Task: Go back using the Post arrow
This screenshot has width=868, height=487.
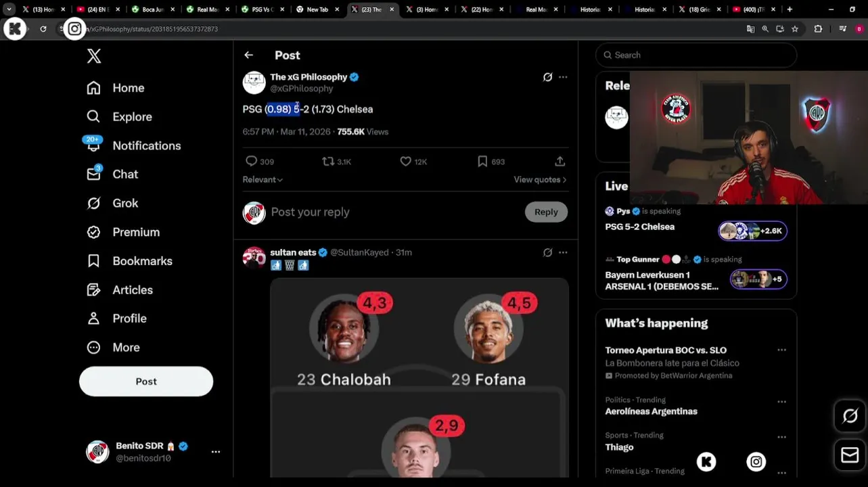Action: 248,55
